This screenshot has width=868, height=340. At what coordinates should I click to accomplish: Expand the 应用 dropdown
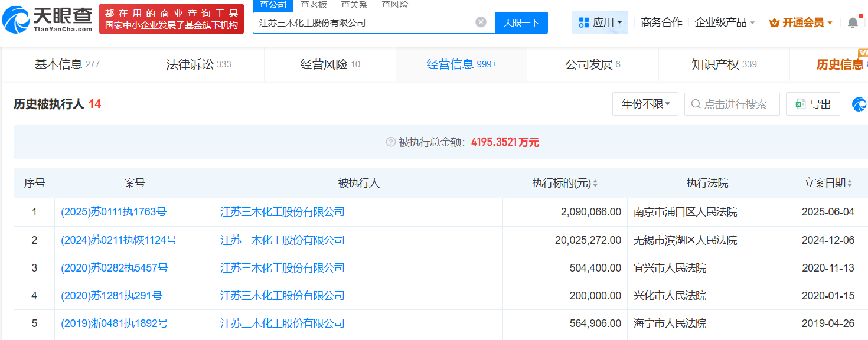(x=600, y=22)
